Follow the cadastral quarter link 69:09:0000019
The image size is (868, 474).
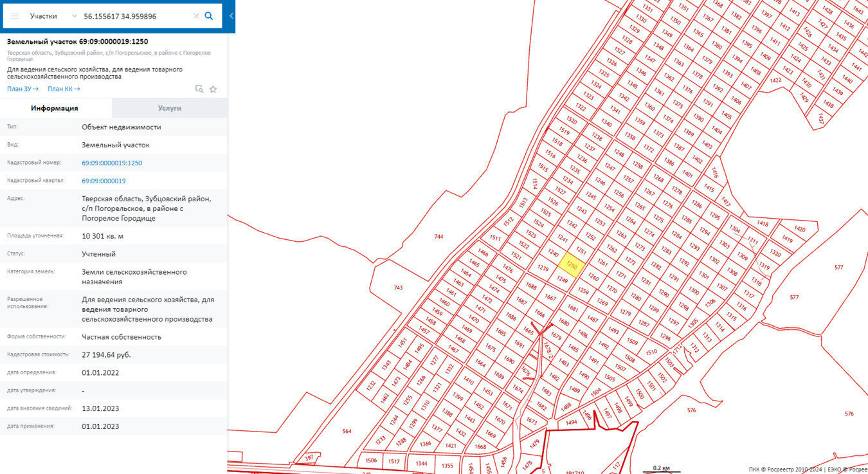click(x=104, y=181)
